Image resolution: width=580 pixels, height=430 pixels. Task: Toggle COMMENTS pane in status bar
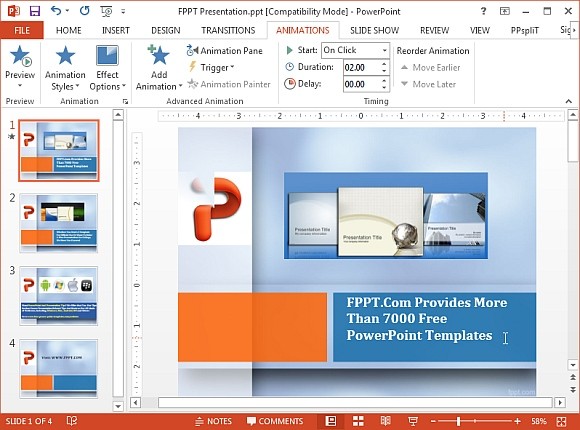tap(275, 421)
